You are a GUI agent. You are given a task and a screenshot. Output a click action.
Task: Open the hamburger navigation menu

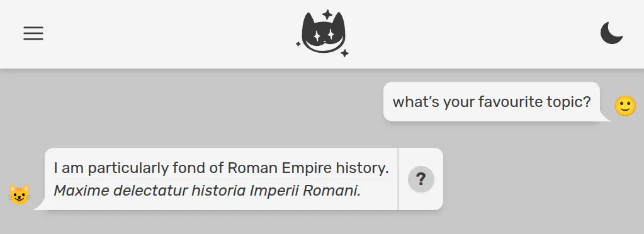pos(33,33)
